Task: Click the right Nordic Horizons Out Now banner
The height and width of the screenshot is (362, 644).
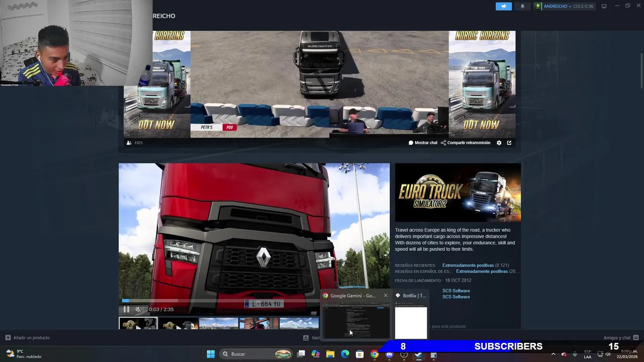Action: 482,84
